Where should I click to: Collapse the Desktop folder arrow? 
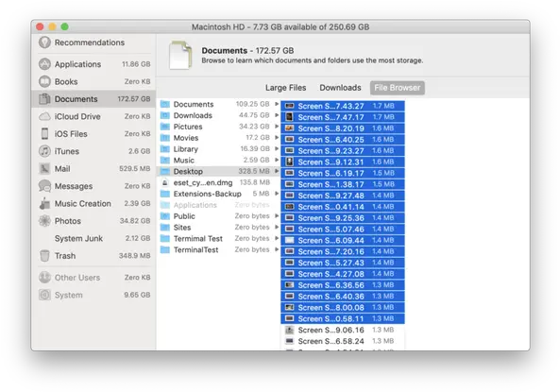[277, 171]
